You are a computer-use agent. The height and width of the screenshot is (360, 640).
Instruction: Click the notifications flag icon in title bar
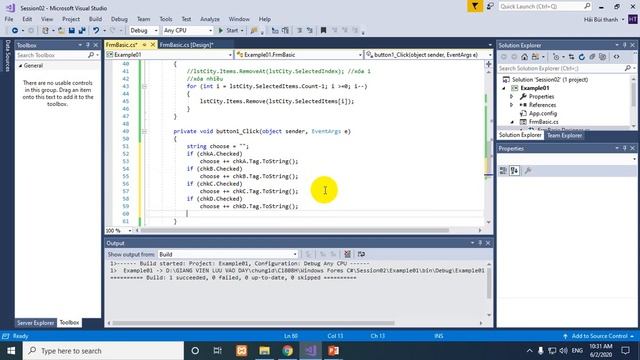(475, 7)
